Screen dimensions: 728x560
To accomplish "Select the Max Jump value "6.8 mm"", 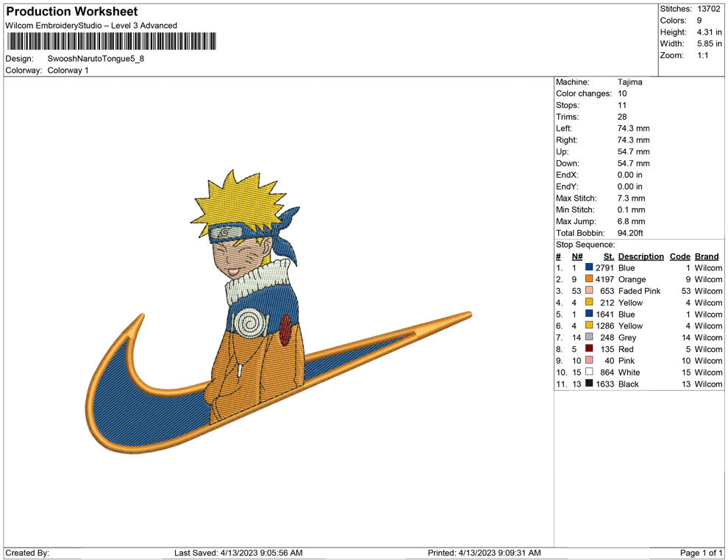I will [631, 221].
